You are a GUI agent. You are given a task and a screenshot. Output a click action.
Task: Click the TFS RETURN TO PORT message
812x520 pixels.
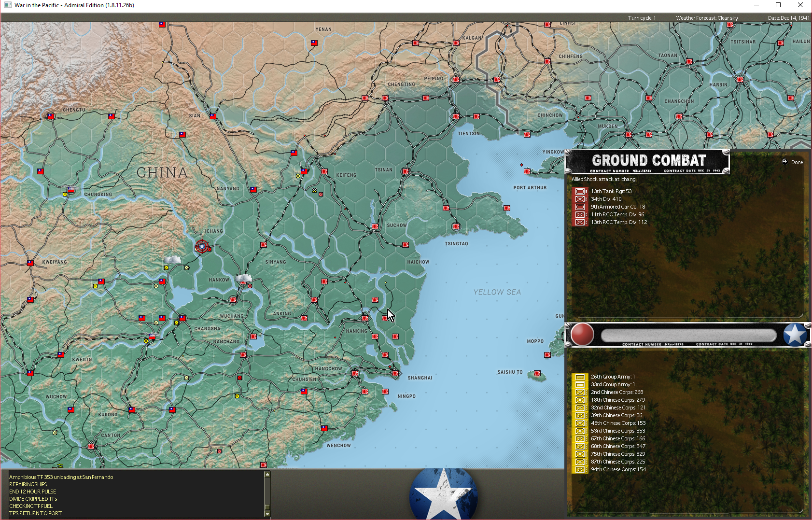coord(35,513)
